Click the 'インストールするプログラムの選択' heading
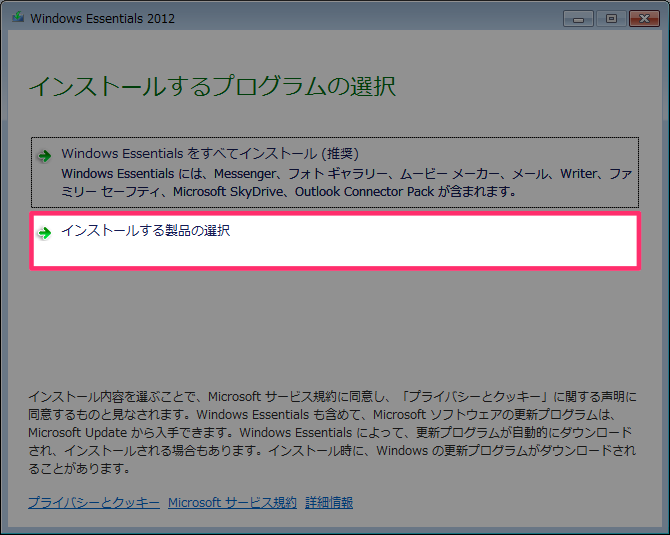The image size is (670, 535). click(x=212, y=86)
